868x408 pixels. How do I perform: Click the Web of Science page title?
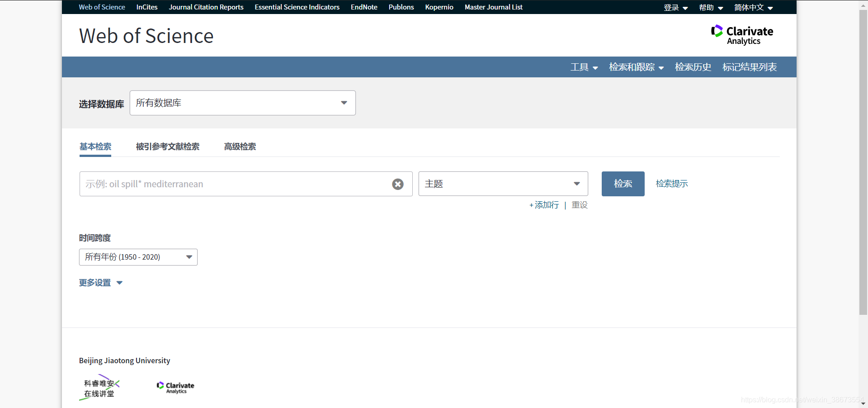[146, 36]
